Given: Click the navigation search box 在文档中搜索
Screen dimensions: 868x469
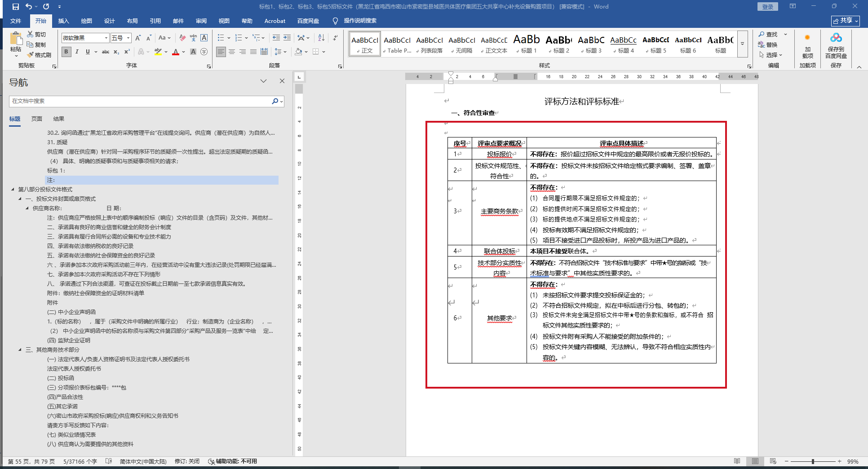Looking at the screenshot, I should pyautogui.click(x=139, y=101).
